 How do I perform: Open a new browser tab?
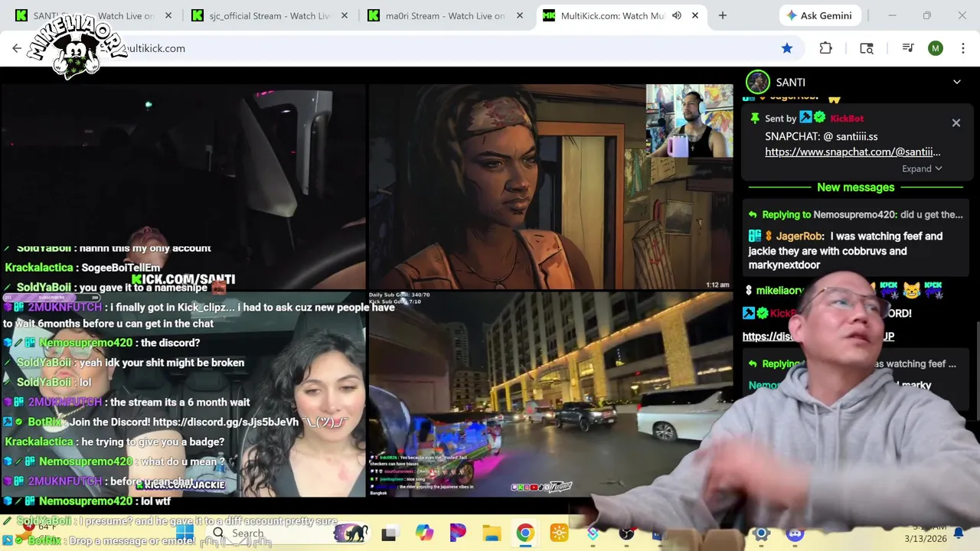point(722,15)
